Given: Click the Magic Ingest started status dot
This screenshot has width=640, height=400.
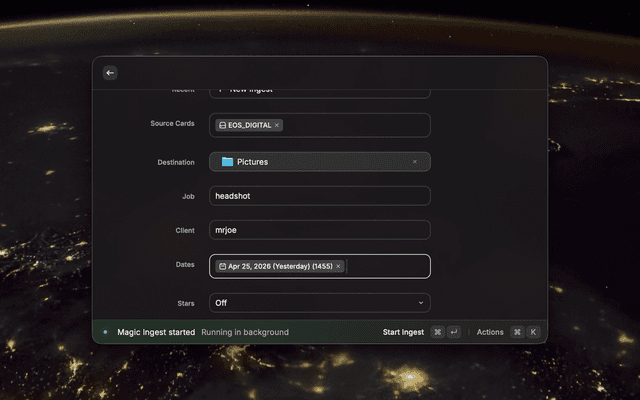Looking at the screenshot, I should click(105, 332).
